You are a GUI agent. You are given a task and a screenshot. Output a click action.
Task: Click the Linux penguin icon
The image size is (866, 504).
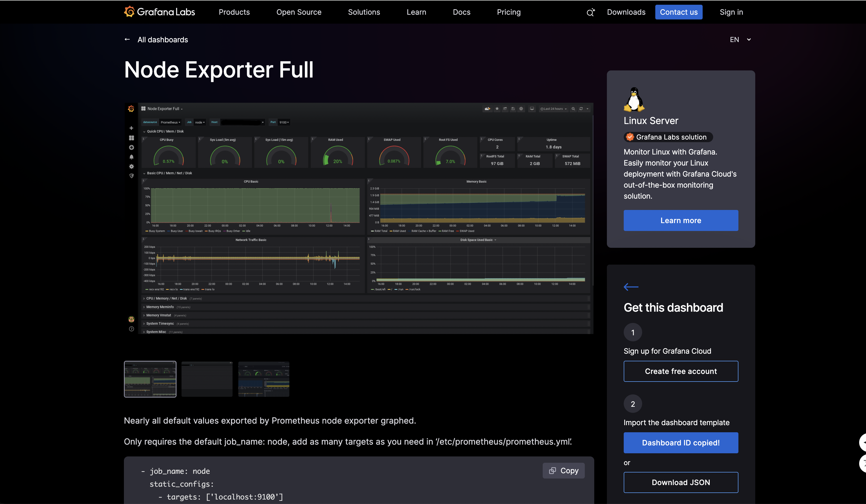pos(634,100)
